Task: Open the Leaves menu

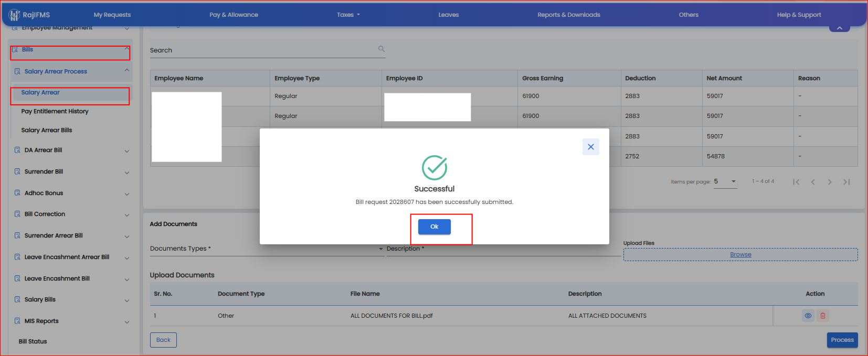Action: tap(449, 15)
